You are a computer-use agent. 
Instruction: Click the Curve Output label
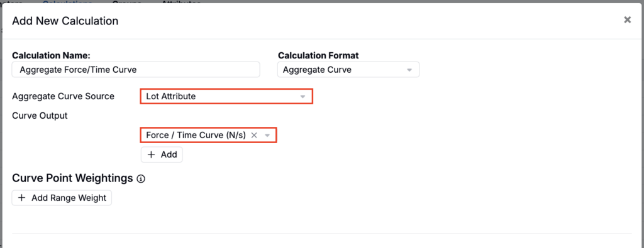[40, 116]
